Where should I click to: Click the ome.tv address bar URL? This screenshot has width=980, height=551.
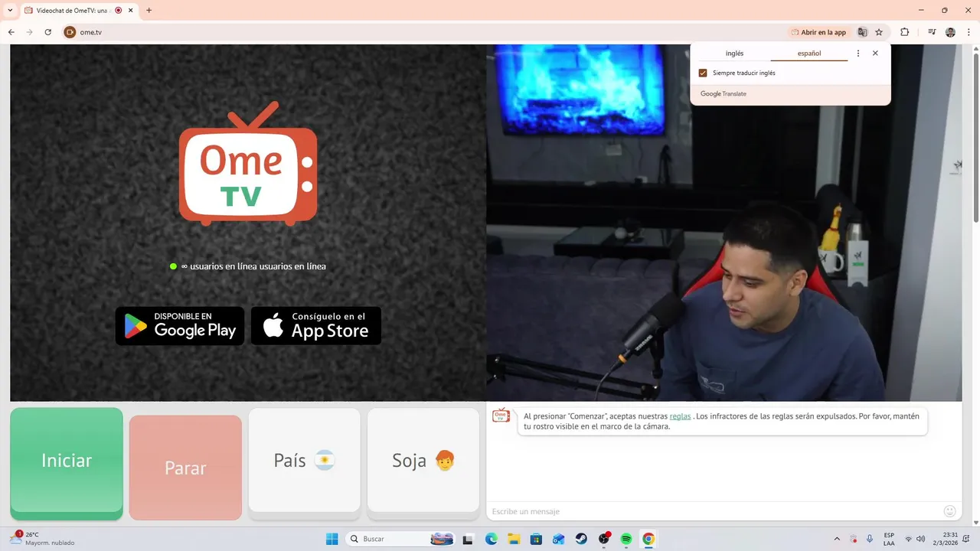pos(90,32)
